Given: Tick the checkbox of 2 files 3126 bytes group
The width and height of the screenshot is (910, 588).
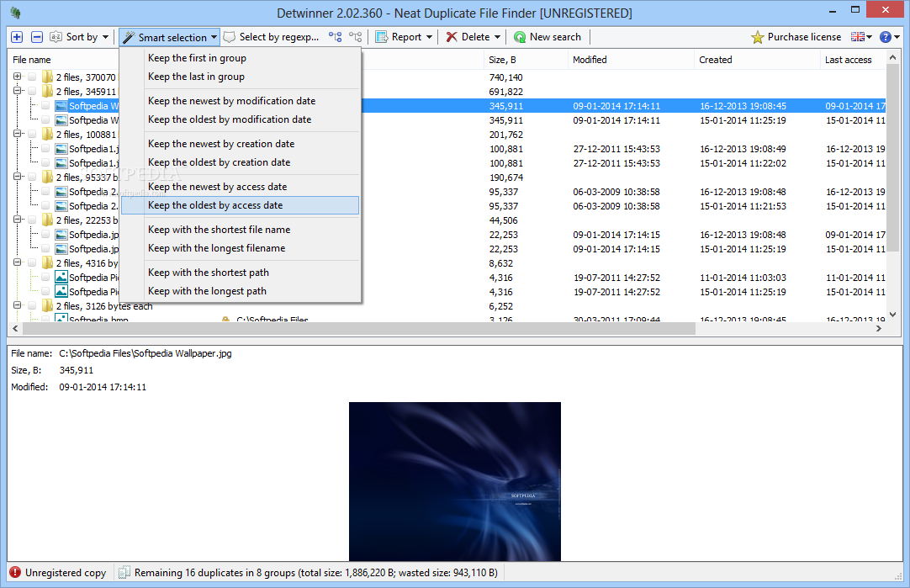Looking at the screenshot, I should click(x=32, y=306).
